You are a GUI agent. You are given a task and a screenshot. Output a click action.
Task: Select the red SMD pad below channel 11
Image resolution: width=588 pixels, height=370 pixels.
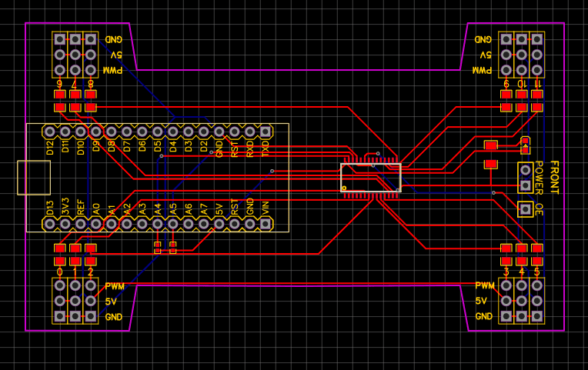(537, 95)
